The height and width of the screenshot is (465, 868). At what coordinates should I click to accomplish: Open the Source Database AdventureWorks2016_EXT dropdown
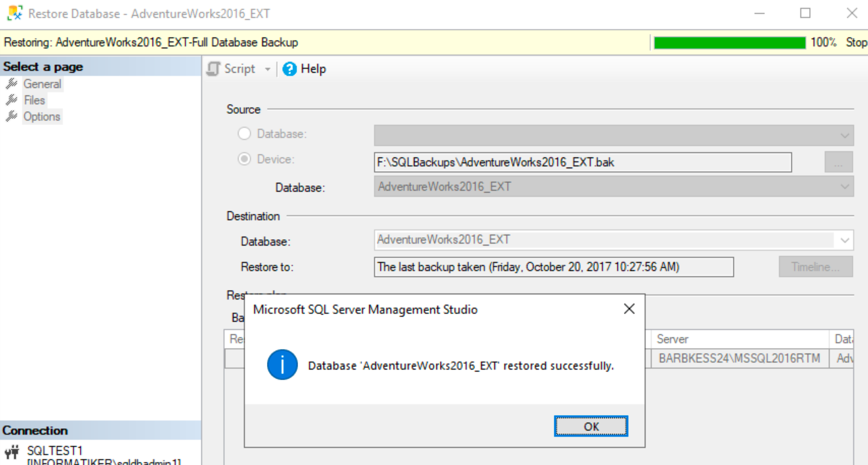coord(614,186)
